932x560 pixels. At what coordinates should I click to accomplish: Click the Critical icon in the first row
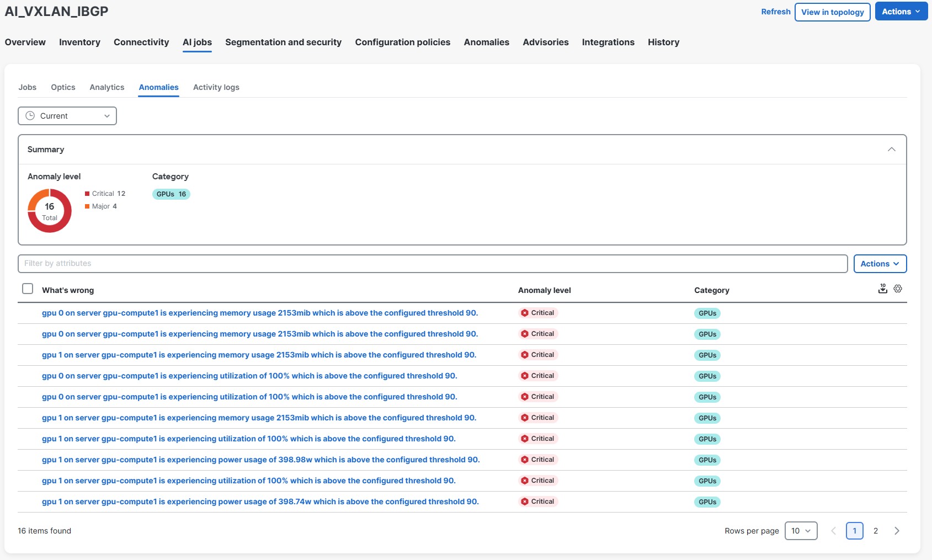(524, 313)
